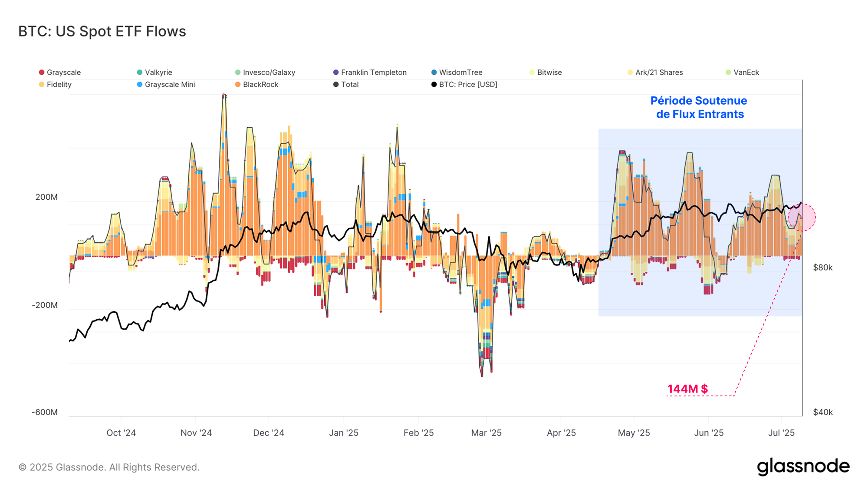Click the WisdomTree blue legend dot

434,73
